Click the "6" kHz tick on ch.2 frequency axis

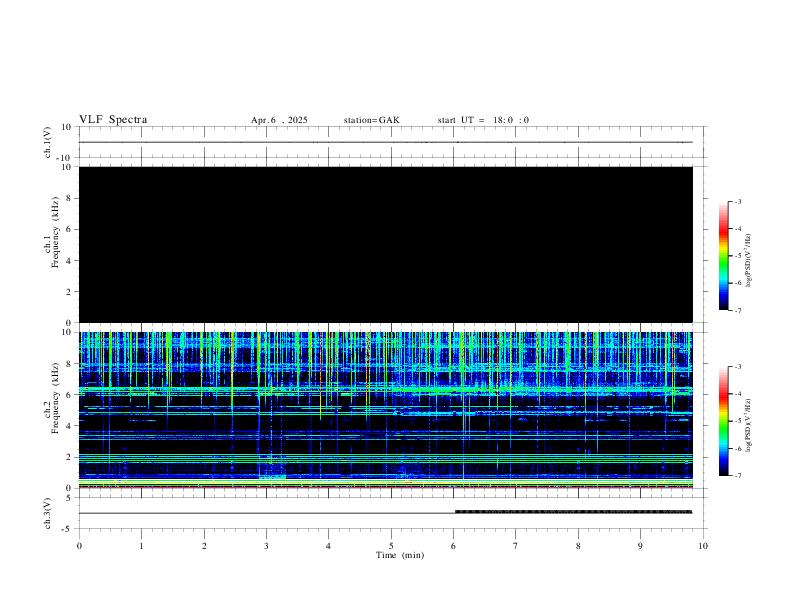click(70, 395)
